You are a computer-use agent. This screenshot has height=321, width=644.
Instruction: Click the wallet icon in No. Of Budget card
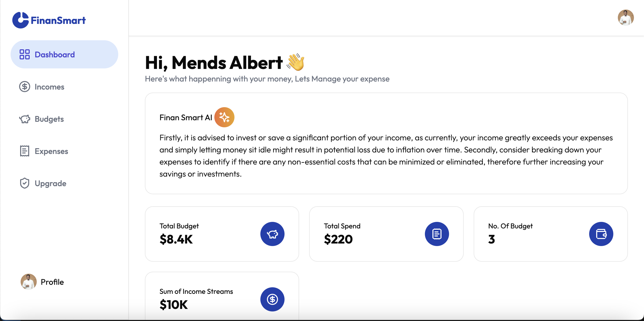pos(601,234)
